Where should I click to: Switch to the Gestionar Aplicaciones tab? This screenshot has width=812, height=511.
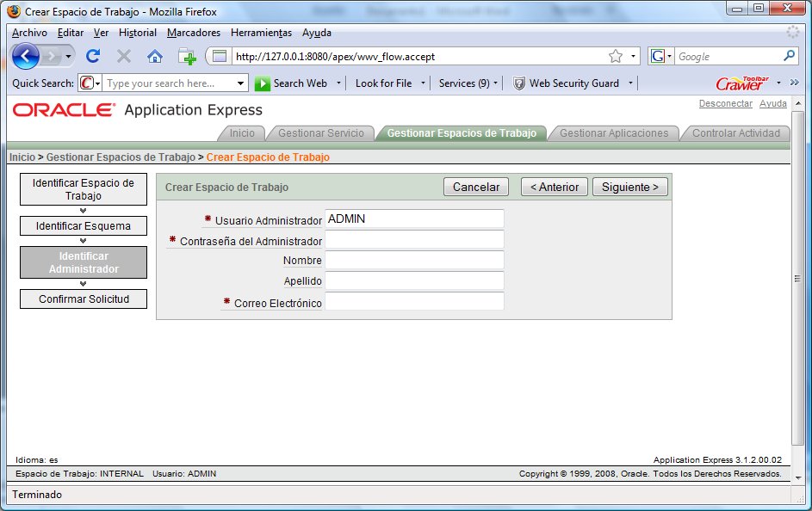click(x=614, y=133)
